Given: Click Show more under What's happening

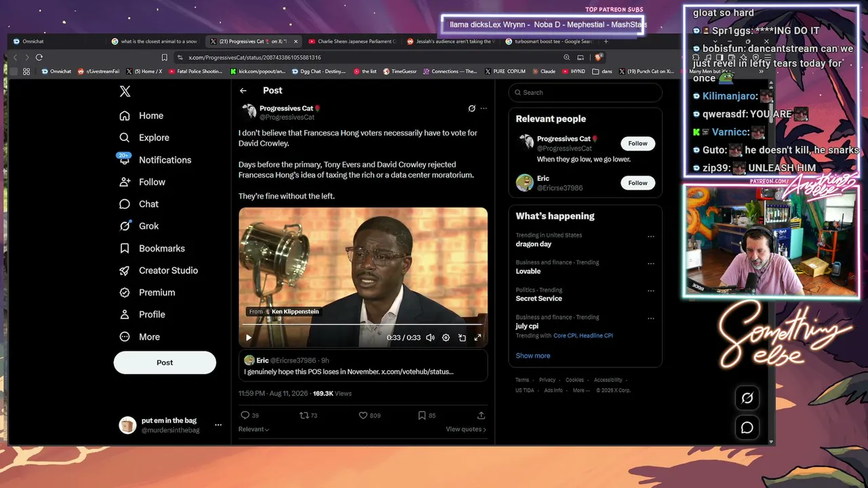Looking at the screenshot, I should 533,356.
